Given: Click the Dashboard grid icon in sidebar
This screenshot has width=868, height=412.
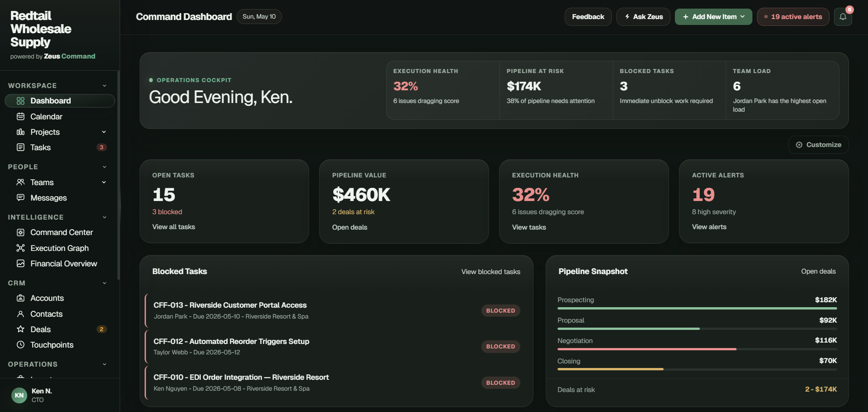Looking at the screenshot, I should pyautogui.click(x=20, y=101).
